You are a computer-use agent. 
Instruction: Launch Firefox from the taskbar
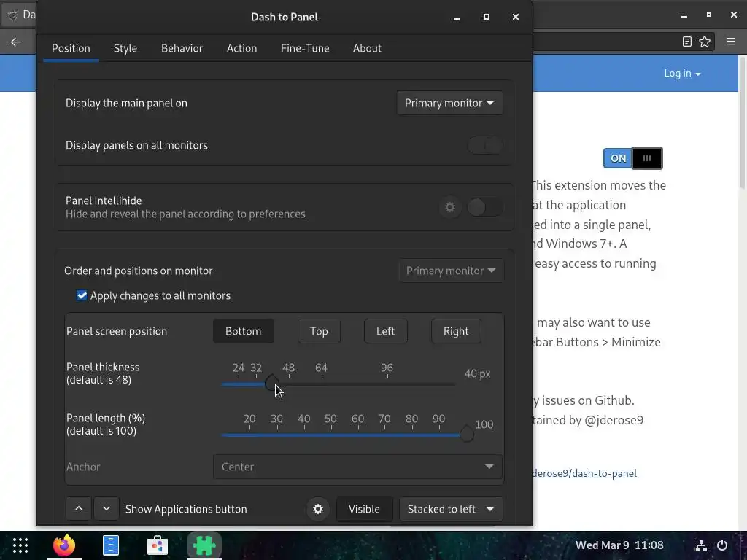[64, 545]
